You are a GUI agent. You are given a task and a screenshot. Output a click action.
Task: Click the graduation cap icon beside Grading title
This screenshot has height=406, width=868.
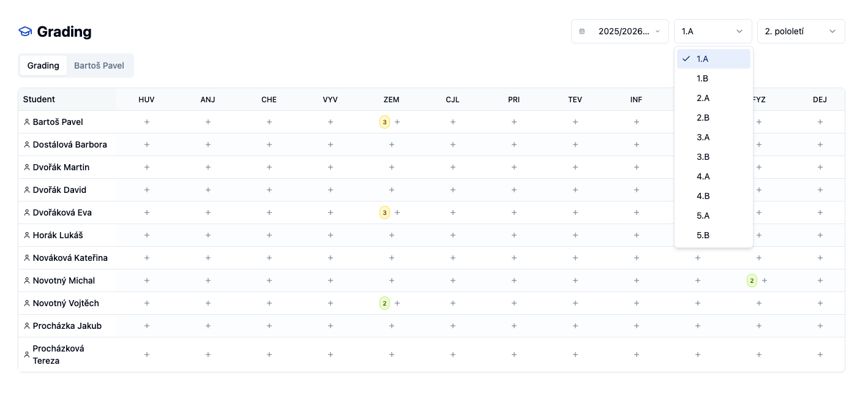click(x=25, y=31)
